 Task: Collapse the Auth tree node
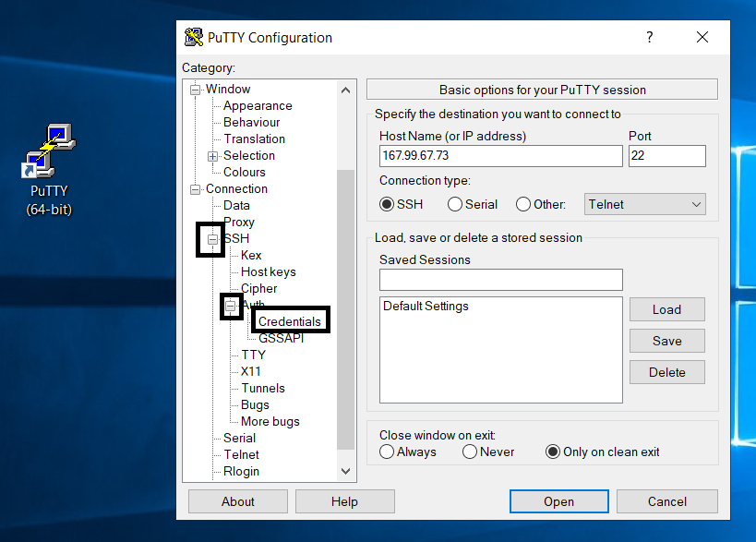point(231,306)
